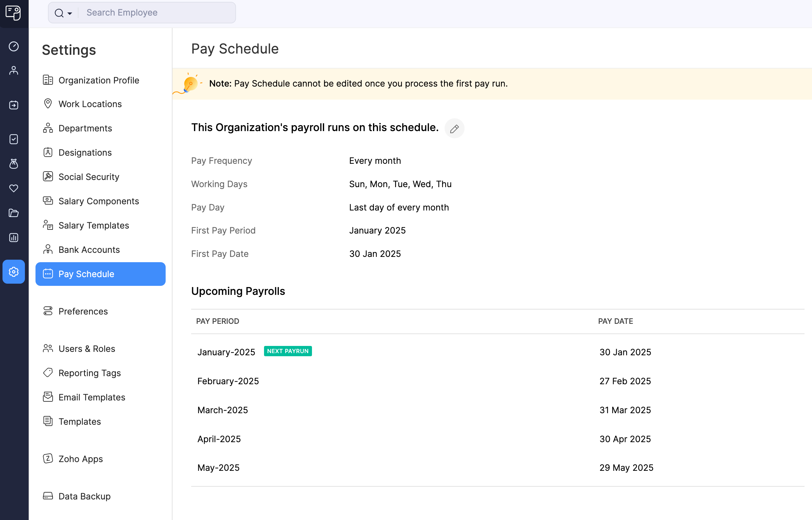Image resolution: width=812 pixels, height=520 pixels.
Task: Edit the payroll schedule using the pencil icon
Action: click(454, 128)
